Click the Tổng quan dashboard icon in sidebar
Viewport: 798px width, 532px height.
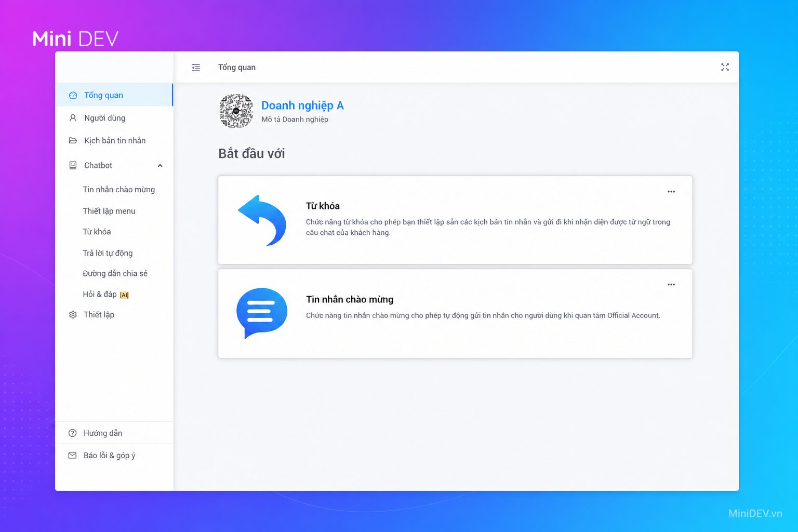[73, 95]
